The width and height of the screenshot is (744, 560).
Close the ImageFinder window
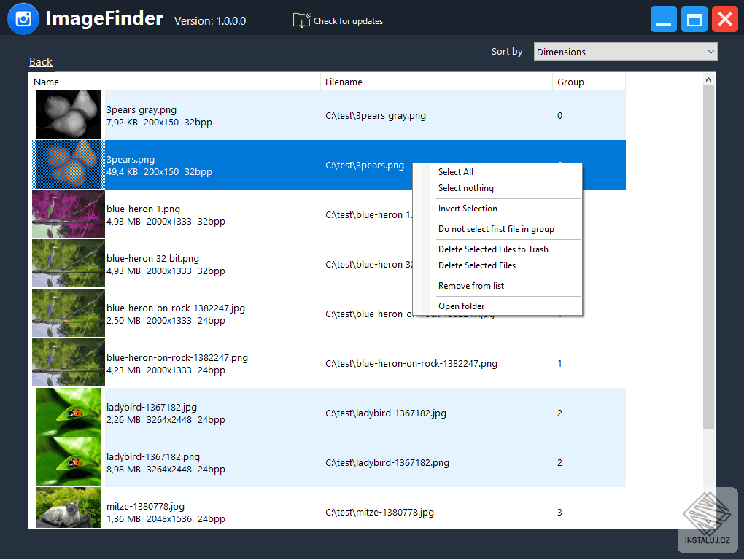[x=725, y=19]
